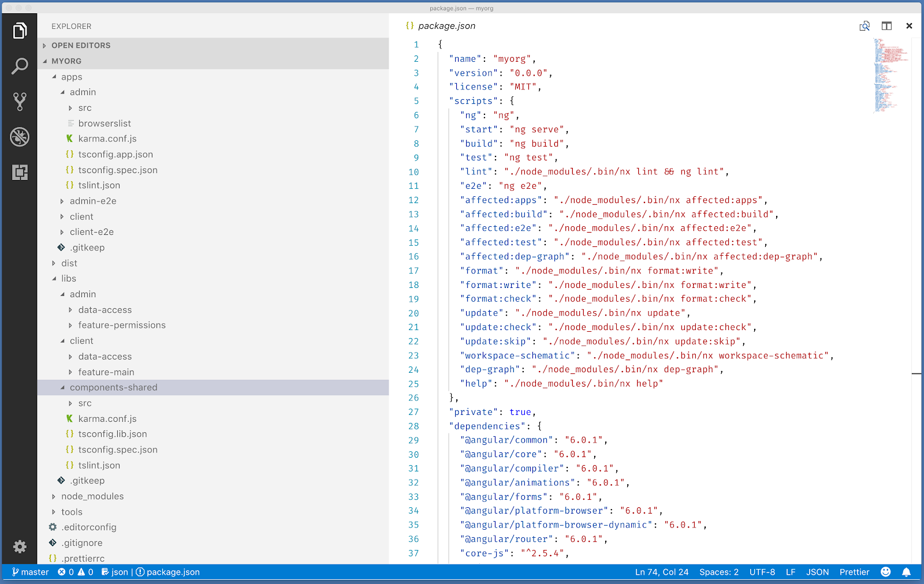Switch to the package.json editor tab
924x584 pixels.
click(446, 26)
